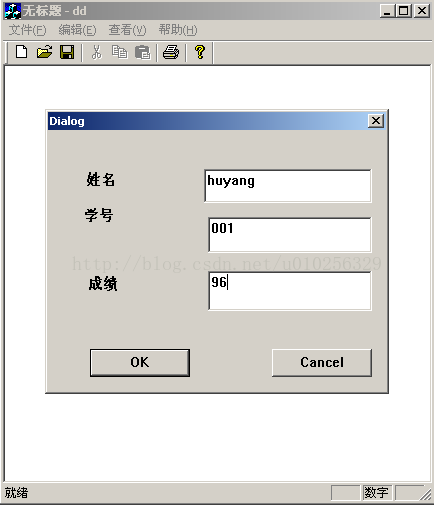
Task: Dismiss the dialog with Cancel
Action: (x=322, y=363)
